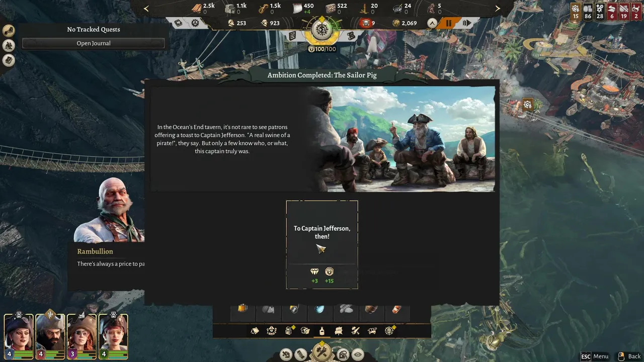644x362 pixels.
Task: Select the top quest tracker icon on left edge
Action: pos(9,31)
